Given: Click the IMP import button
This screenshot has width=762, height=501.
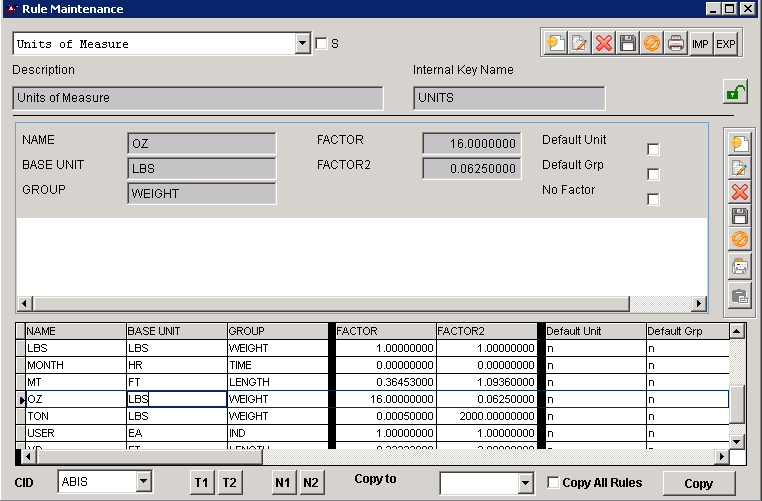Looking at the screenshot, I should pyautogui.click(x=700, y=44).
